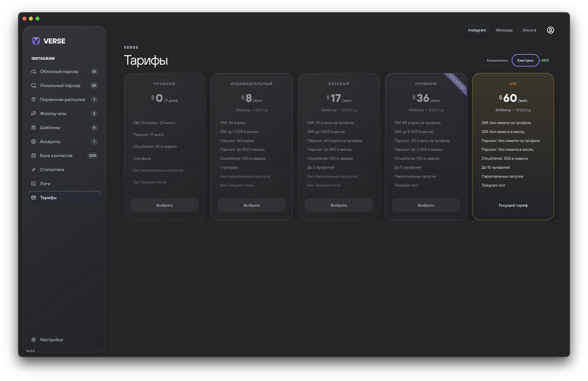Select Ежегодно billing period

pos(525,60)
